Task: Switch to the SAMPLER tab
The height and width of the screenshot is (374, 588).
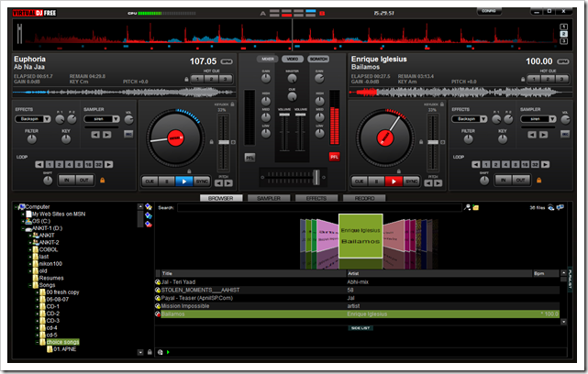Action: [269, 198]
